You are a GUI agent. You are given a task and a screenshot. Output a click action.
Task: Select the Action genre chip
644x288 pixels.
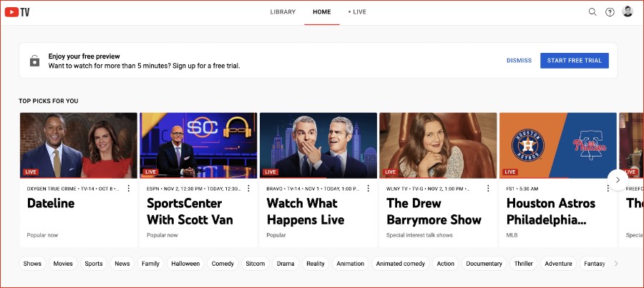tap(446, 264)
